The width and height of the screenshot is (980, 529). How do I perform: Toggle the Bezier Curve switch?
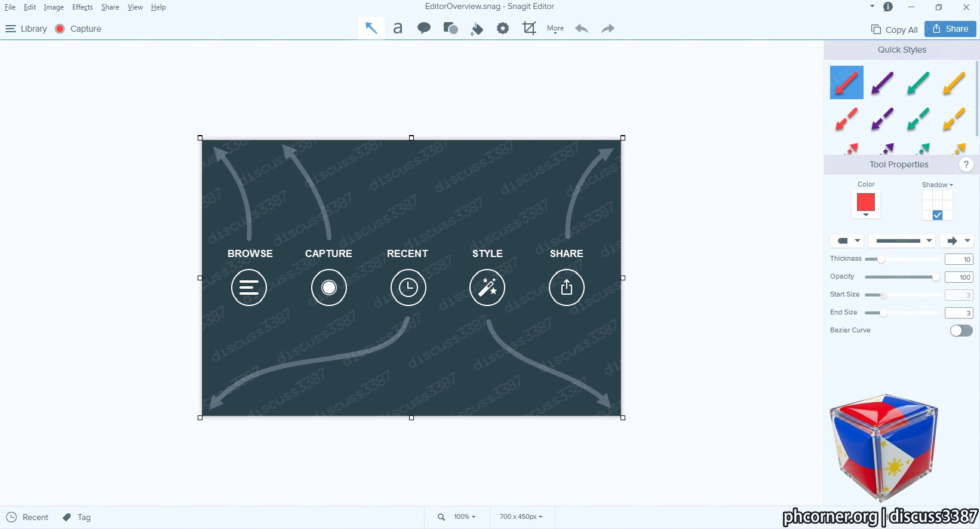(x=961, y=331)
